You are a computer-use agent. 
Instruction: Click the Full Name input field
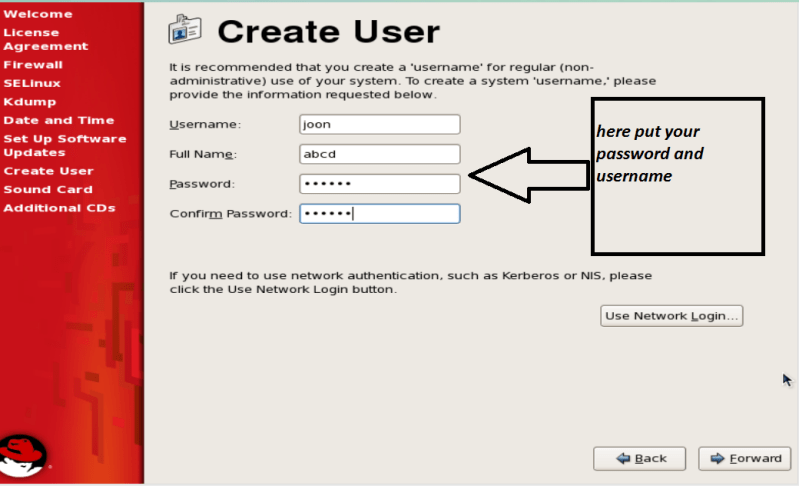click(x=380, y=154)
